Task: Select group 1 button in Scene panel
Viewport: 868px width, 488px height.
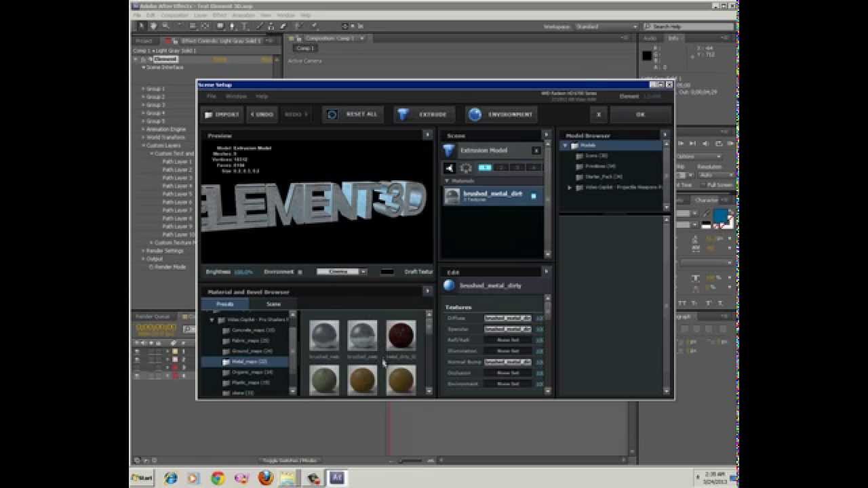Action: [x=485, y=167]
